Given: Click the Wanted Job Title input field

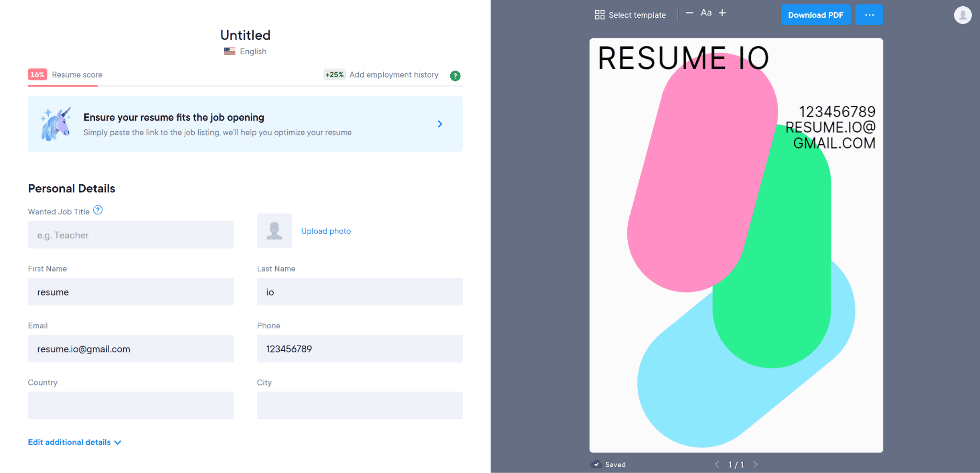Looking at the screenshot, I should click(x=131, y=235).
